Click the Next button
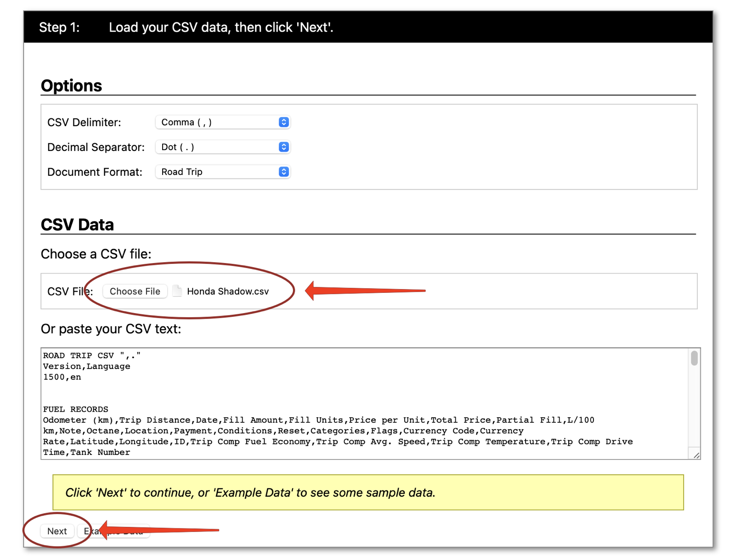This screenshot has width=735, height=560. tap(57, 531)
